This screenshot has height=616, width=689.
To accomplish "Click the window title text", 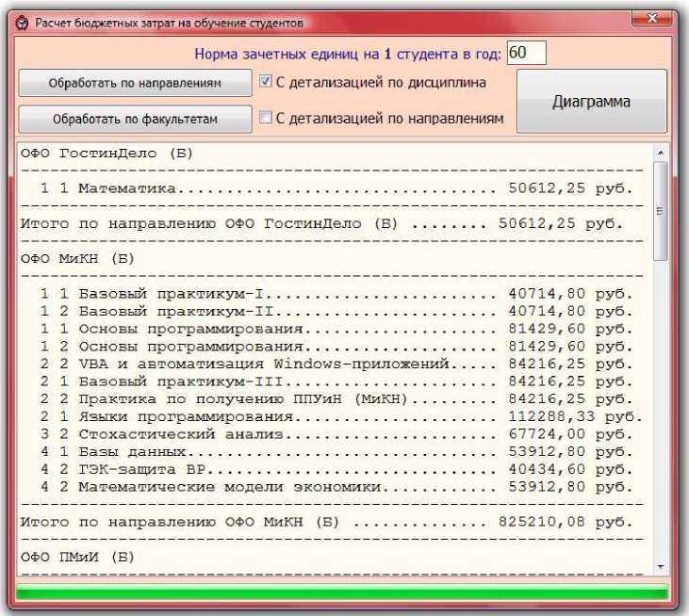I will pyautogui.click(x=169, y=23).
